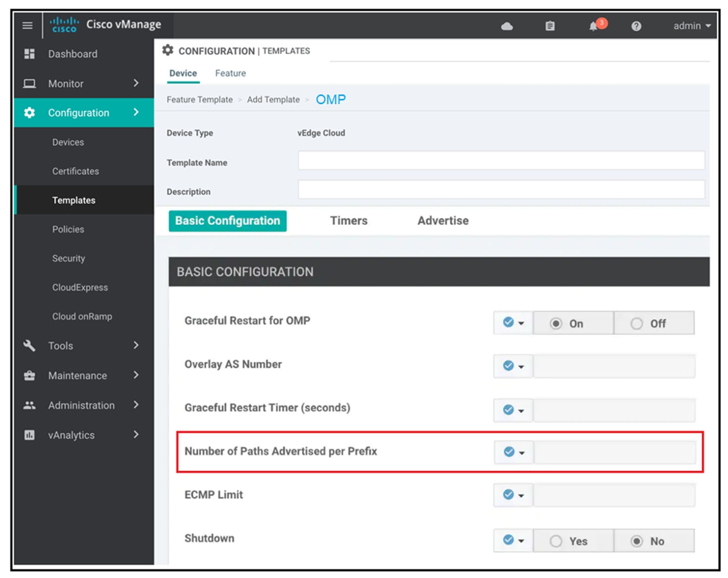
Task: Click into the Template Name field
Action: tap(501, 160)
